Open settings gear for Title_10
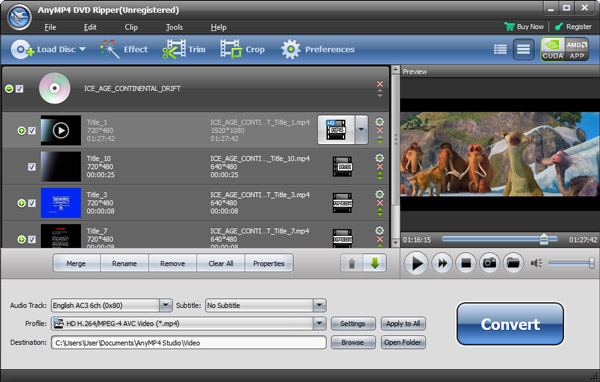 coord(380,158)
